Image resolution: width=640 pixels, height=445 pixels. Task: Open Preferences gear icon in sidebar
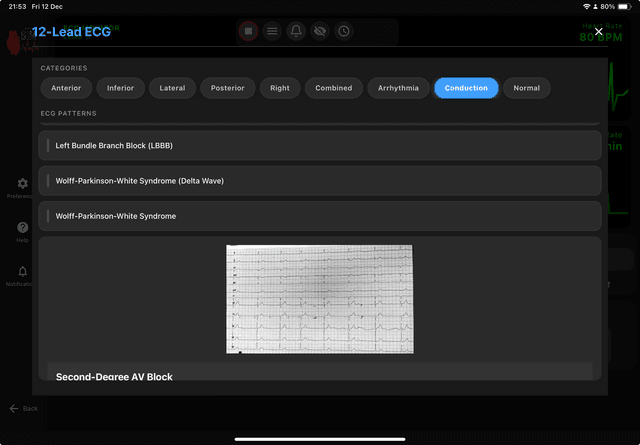(x=22, y=183)
